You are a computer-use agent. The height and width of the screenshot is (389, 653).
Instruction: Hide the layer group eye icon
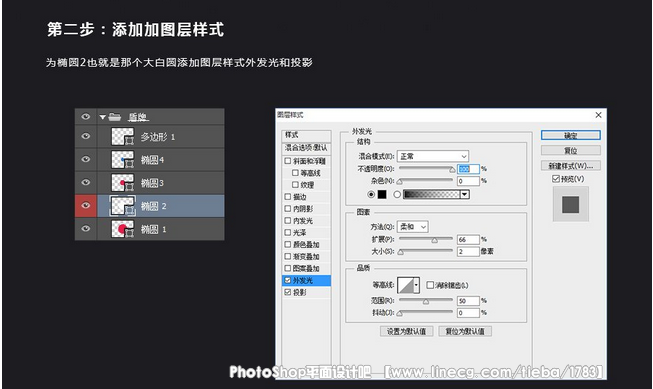tap(86, 117)
